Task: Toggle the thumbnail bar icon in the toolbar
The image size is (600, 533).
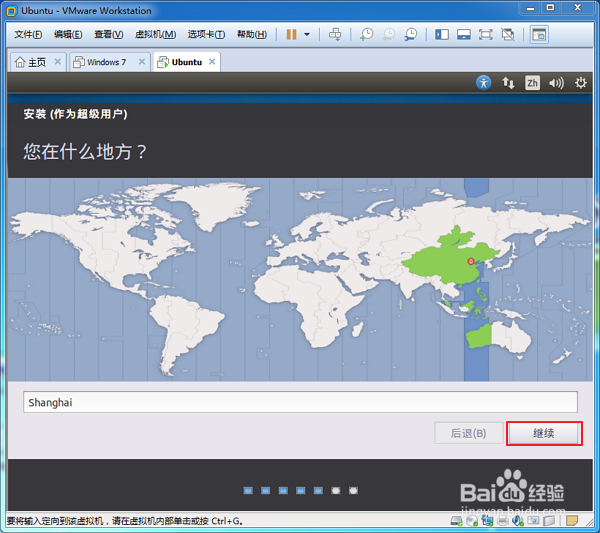Action: 463,34
